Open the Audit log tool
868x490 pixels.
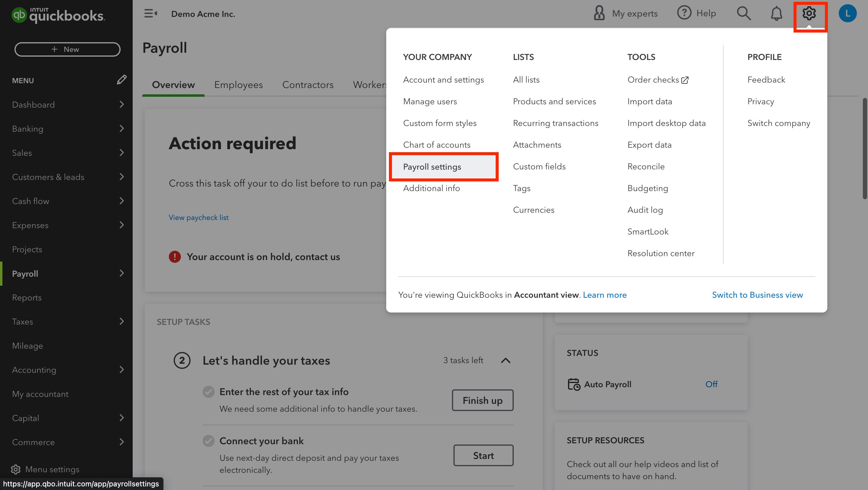(645, 210)
